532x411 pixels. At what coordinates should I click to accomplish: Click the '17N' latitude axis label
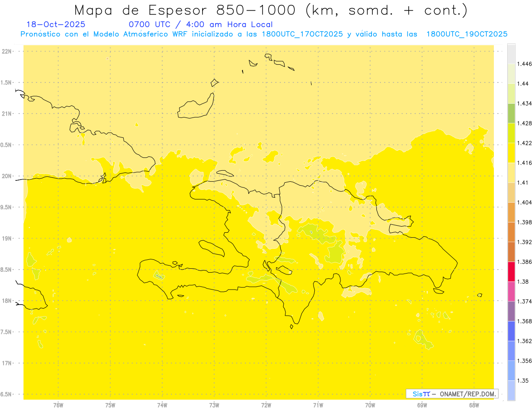7,363
